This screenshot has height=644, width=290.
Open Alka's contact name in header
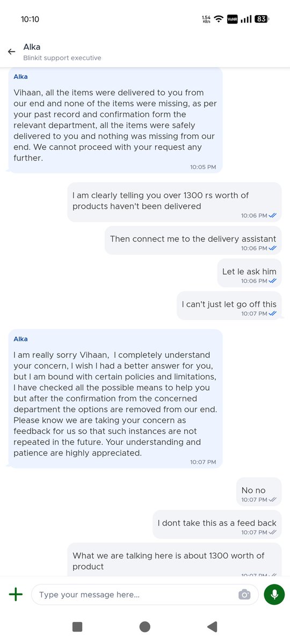[32, 47]
